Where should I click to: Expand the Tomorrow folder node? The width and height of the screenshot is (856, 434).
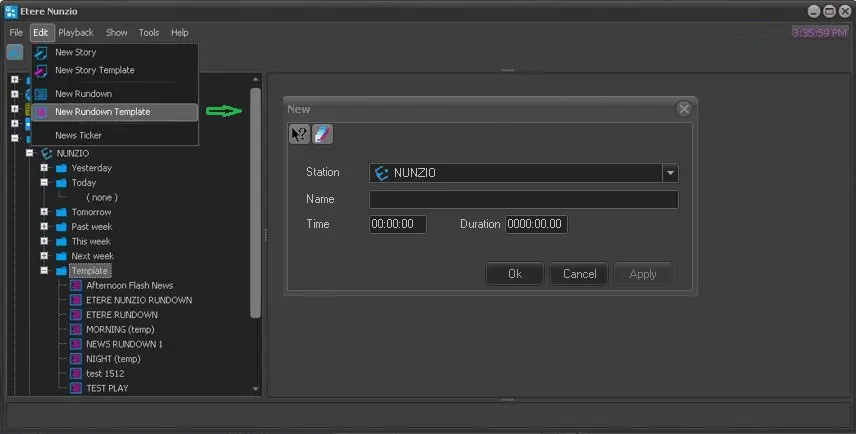(x=44, y=212)
